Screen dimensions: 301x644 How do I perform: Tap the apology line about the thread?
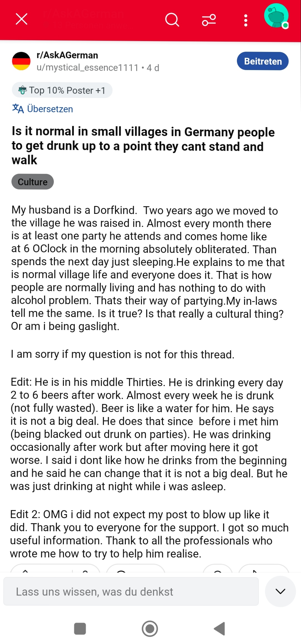pos(123,354)
